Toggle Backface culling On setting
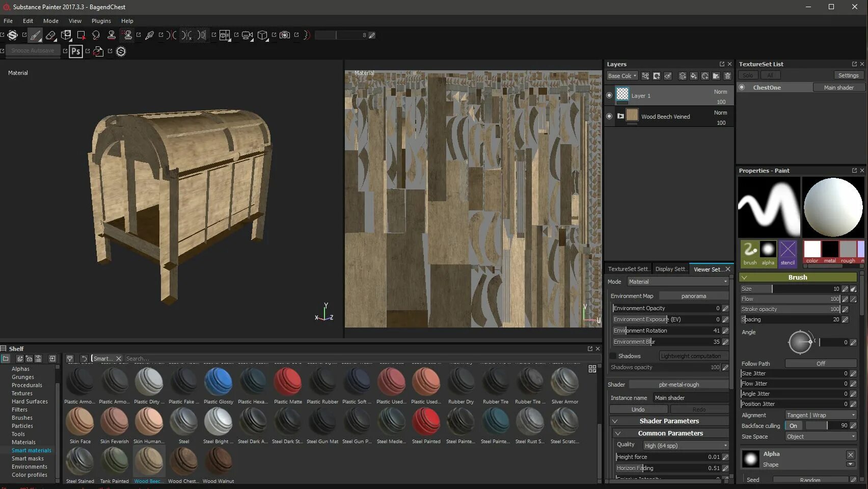This screenshot has height=489, width=868. [x=793, y=425]
